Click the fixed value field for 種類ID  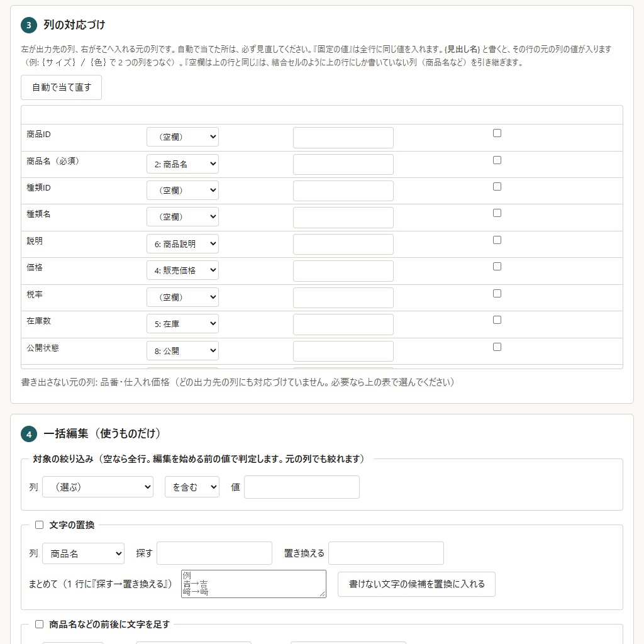pos(343,191)
